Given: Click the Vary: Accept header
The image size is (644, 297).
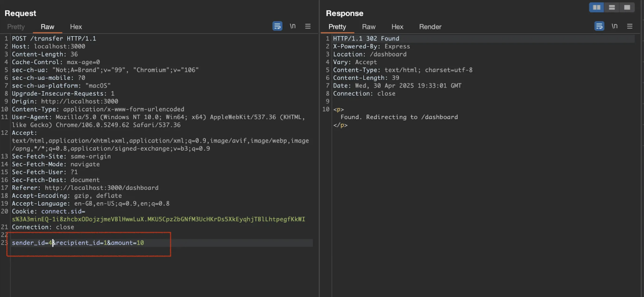Looking at the screenshot, I should [x=355, y=62].
